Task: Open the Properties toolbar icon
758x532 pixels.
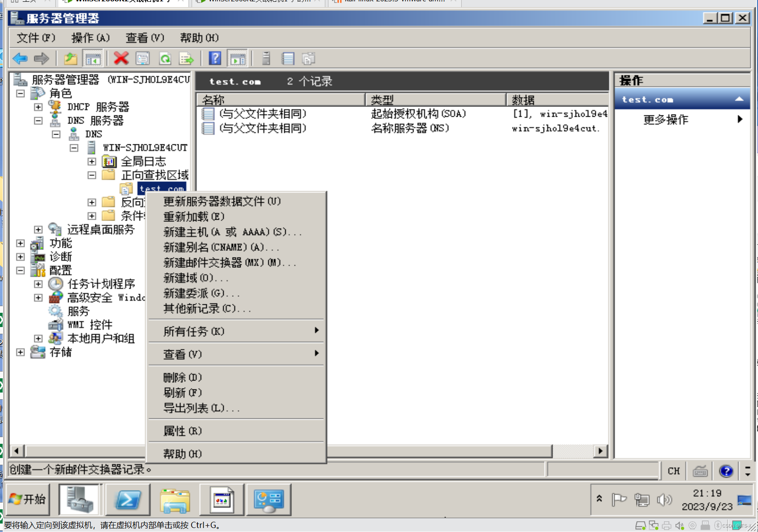Action: point(143,58)
